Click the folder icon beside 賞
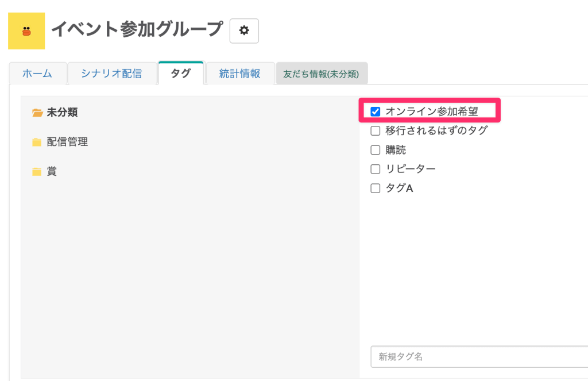 [37, 172]
